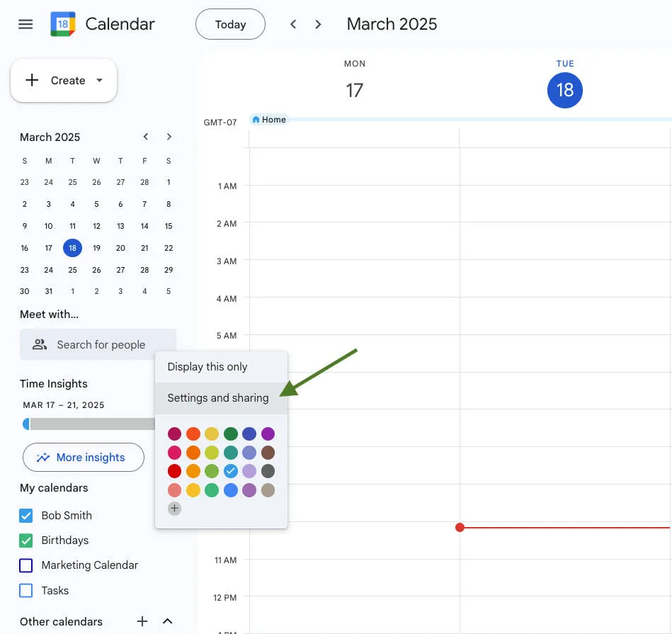Image resolution: width=672 pixels, height=634 pixels.
Task: Uncheck the Bob Smith calendar
Action: 25,516
